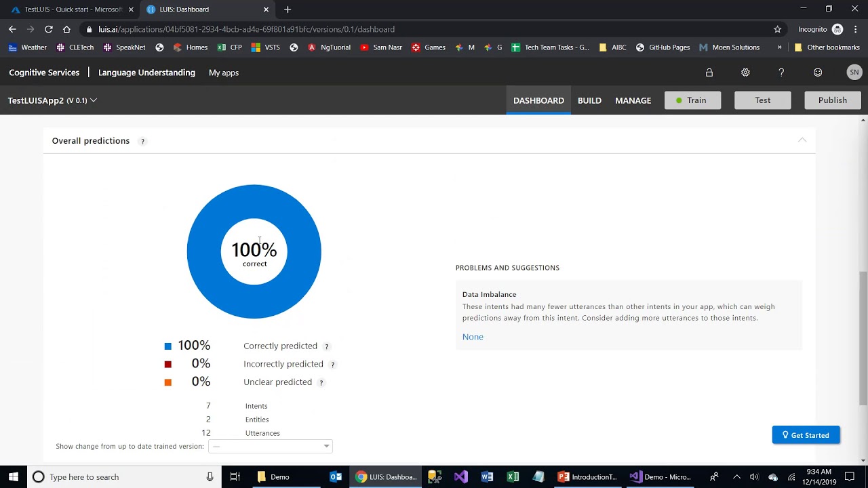Click help icon beside Incorrectly predicted
This screenshot has height=488, width=868.
(332, 365)
